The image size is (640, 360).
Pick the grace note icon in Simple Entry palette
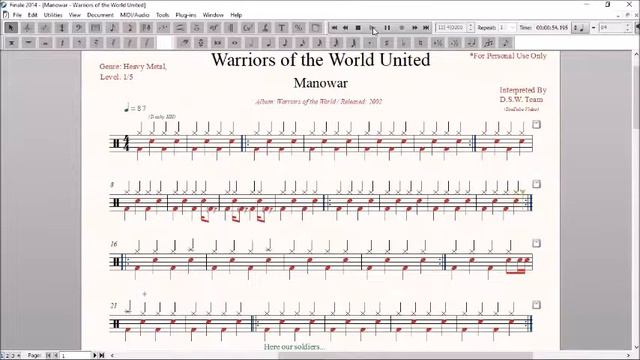505,42
